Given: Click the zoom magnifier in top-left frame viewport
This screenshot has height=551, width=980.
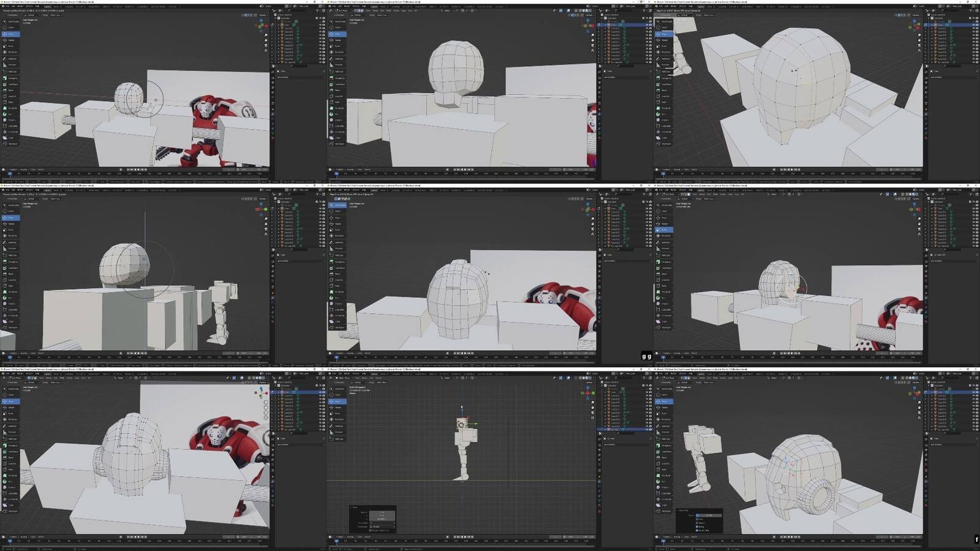Looking at the screenshot, I should [266, 35].
